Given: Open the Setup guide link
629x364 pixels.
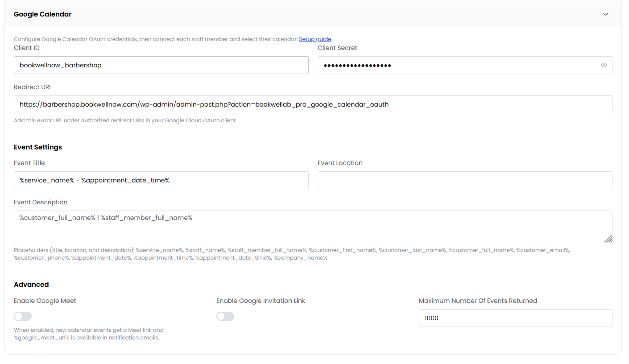Looking at the screenshot, I should tap(315, 39).
